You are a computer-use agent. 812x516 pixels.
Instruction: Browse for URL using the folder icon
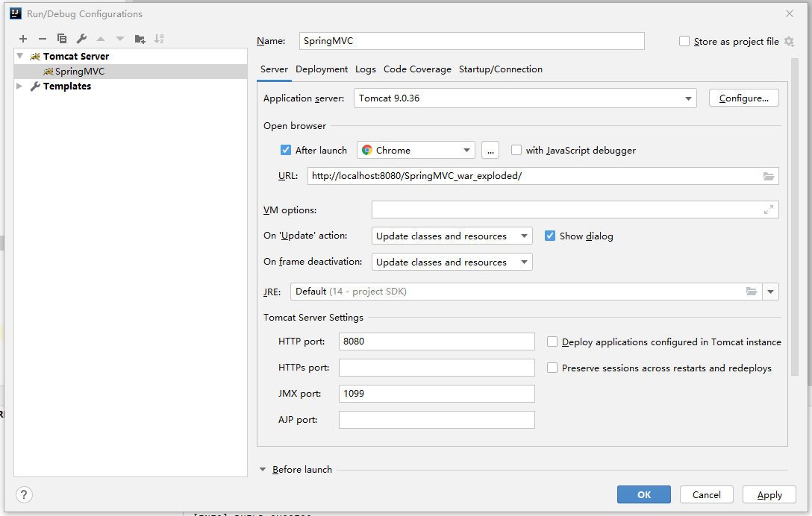coord(769,177)
